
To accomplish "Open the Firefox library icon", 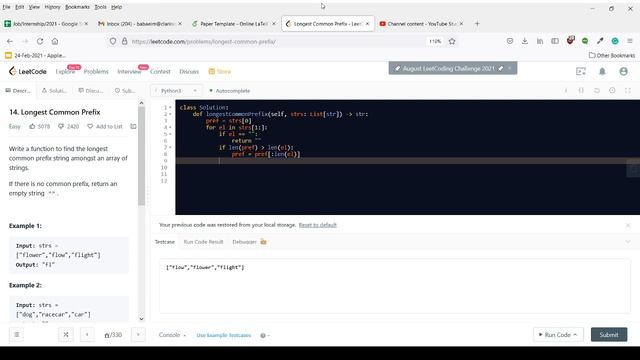I will click(540, 41).
